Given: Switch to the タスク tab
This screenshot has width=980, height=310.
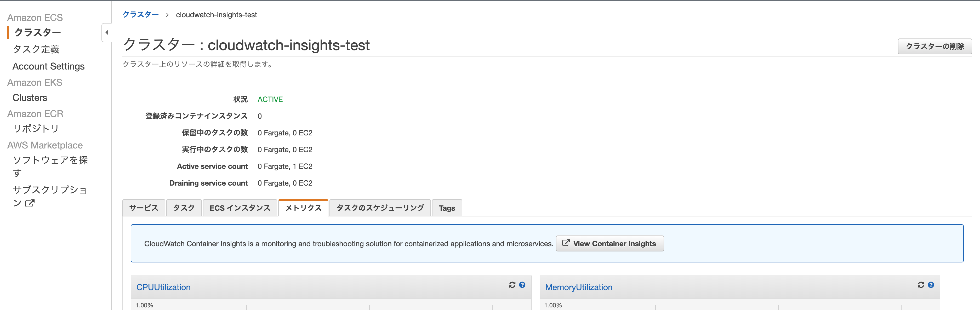Looking at the screenshot, I should click(184, 208).
